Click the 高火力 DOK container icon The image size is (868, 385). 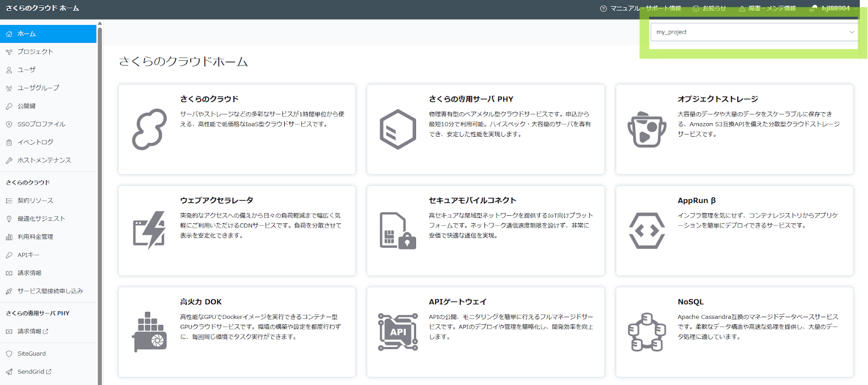[x=149, y=332]
